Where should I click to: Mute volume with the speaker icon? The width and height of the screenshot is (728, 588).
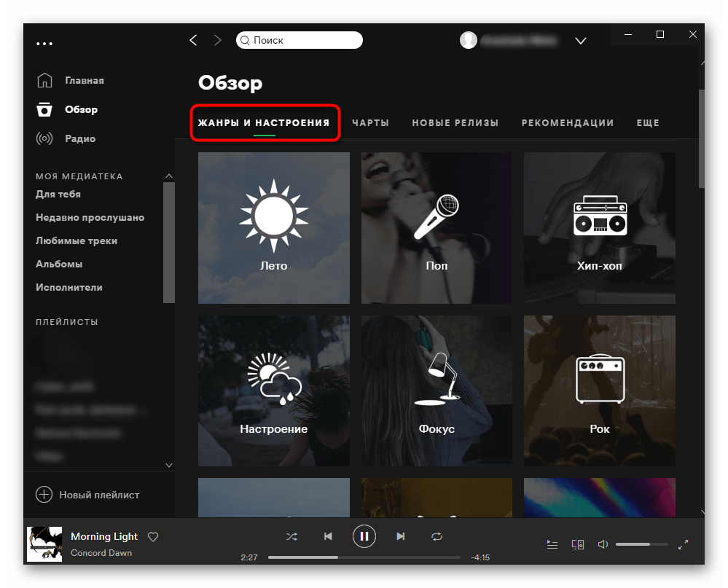[603, 544]
